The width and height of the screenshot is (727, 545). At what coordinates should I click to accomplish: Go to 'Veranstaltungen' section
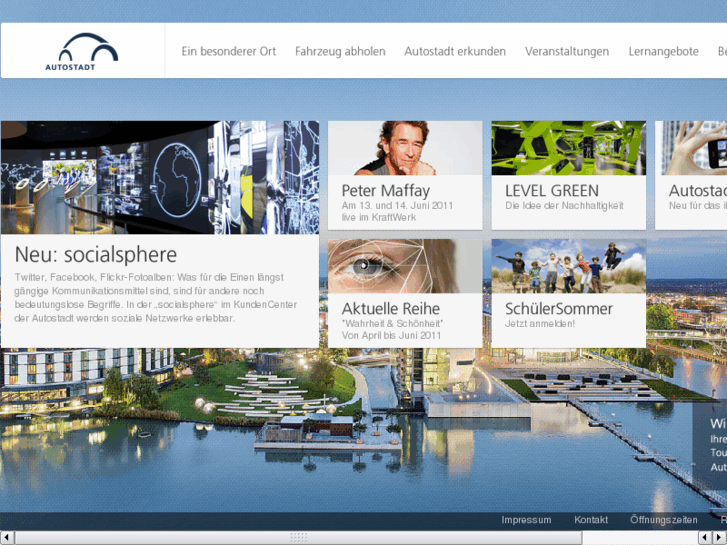click(567, 51)
